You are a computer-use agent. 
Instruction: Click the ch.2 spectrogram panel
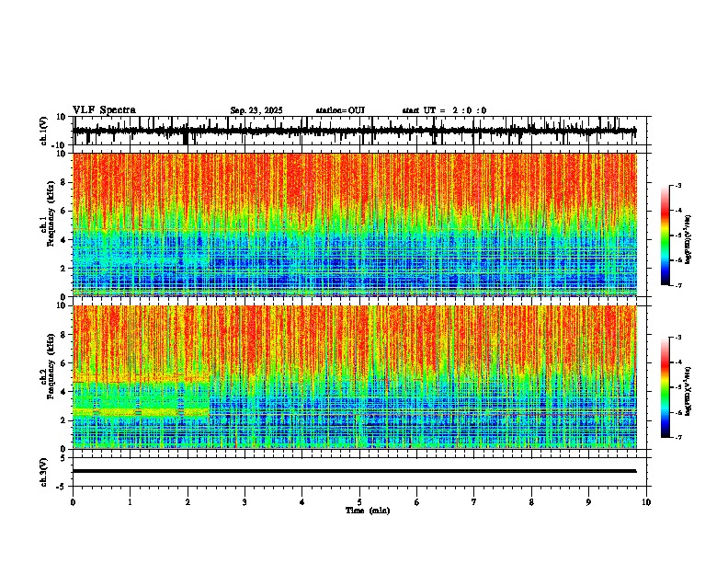(x=355, y=377)
